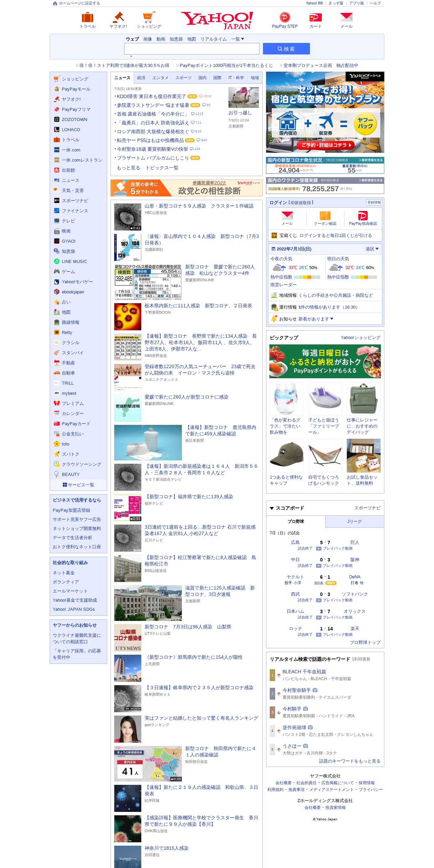
Task: Open the メール envelope icon in header
Action: click(346, 17)
